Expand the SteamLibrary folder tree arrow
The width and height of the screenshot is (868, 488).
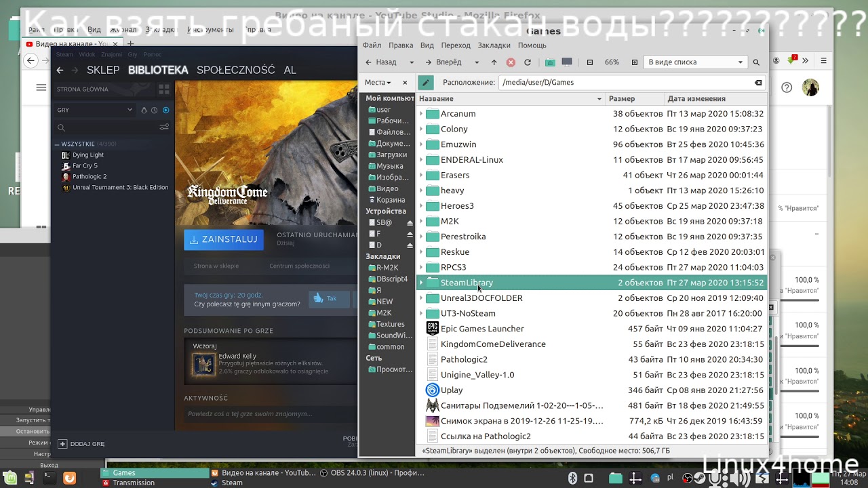point(421,283)
